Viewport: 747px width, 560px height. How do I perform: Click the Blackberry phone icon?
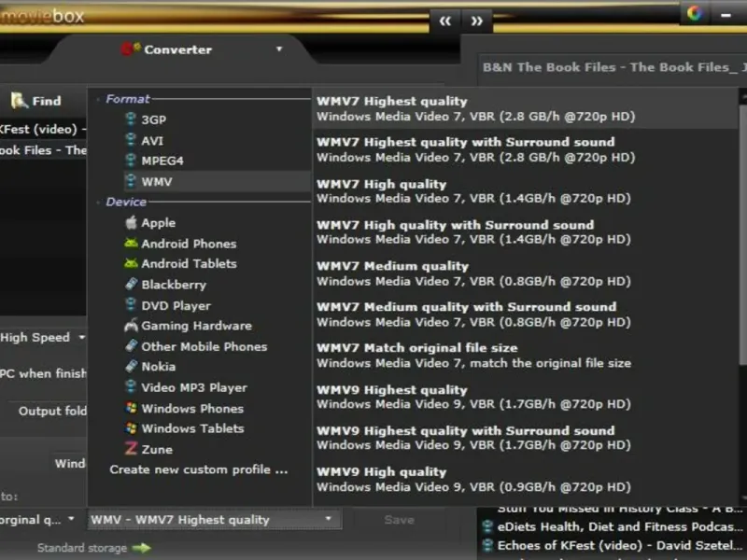tap(131, 284)
